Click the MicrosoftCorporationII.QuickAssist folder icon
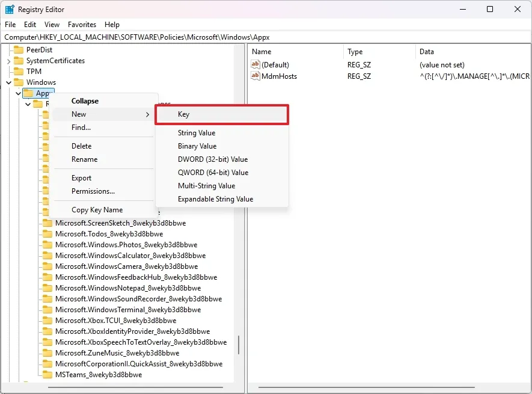532x394 pixels. [47, 364]
